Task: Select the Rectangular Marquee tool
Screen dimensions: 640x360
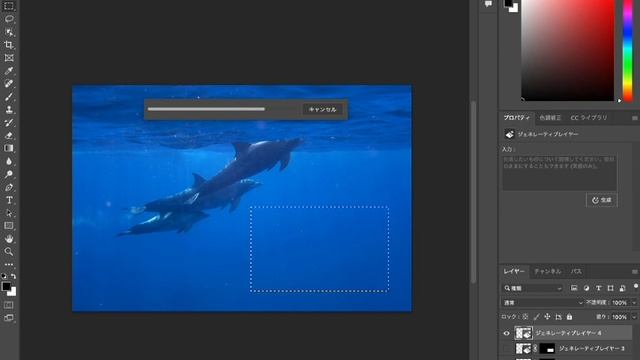Action: tap(9, 6)
